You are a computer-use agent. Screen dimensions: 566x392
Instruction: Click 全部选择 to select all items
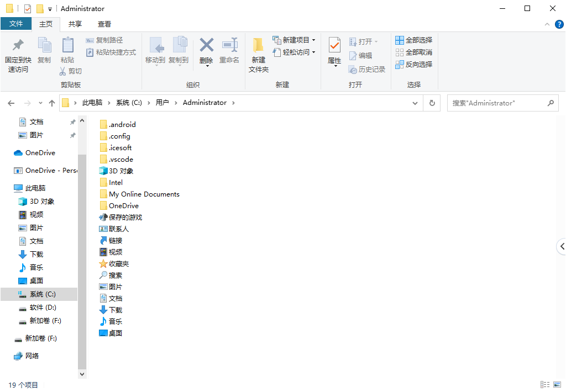tap(413, 40)
